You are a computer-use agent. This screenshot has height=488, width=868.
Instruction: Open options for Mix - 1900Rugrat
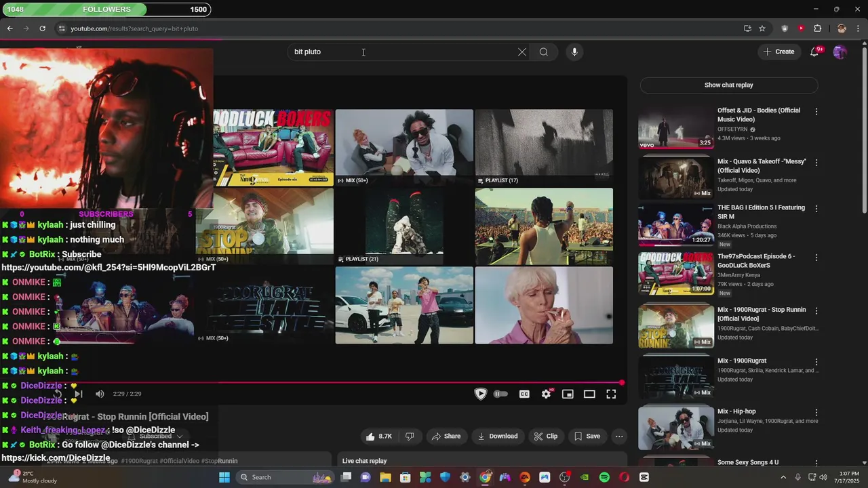click(816, 362)
